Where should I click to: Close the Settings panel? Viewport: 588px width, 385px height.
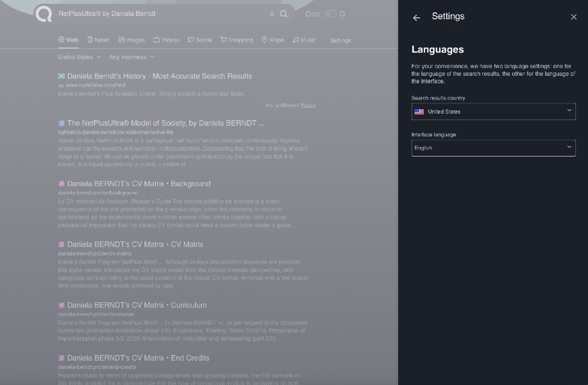coord(574,17)
